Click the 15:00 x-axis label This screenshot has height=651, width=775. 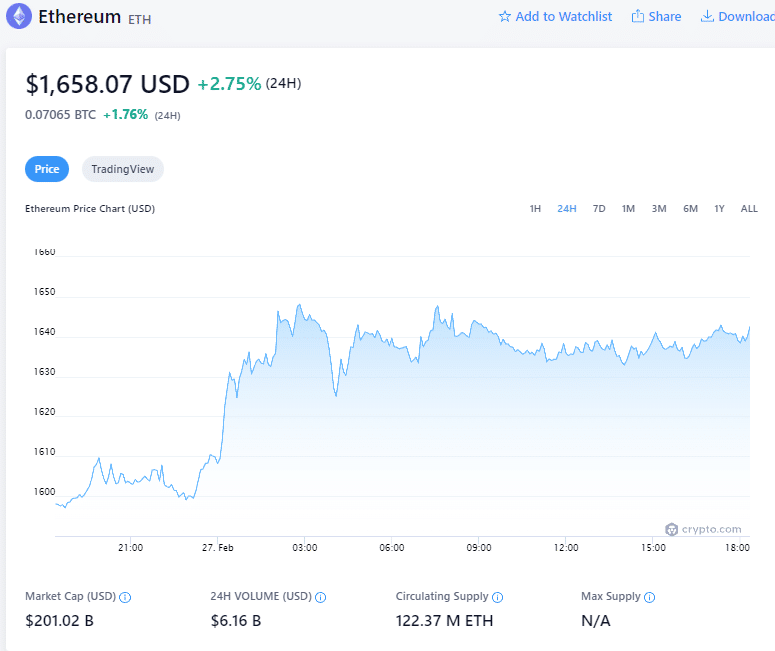click(x=653, y=548)
